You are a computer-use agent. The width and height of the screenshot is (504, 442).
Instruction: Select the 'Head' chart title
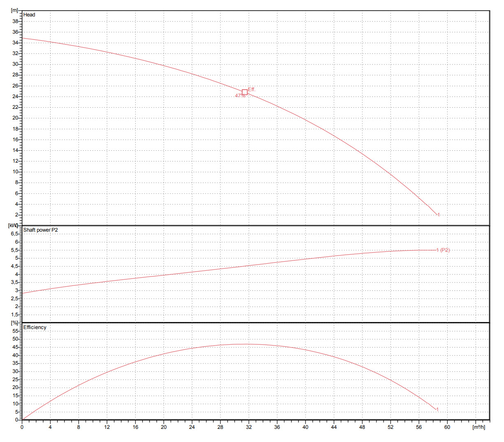(x=29, y=15)
